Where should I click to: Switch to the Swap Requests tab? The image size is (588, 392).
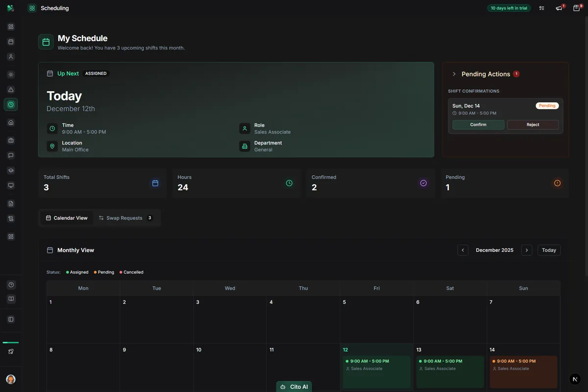pyautogui.click(x=125, y=218)
